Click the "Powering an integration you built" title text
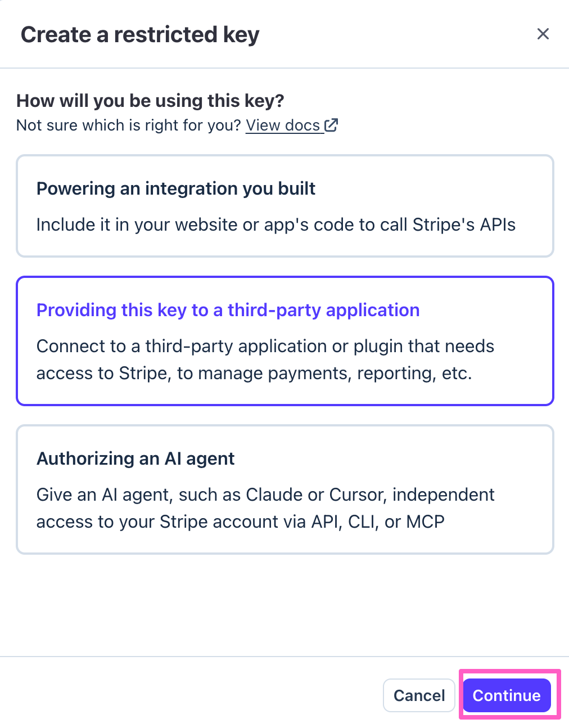This screenshot has width=569, height=728. [x=176, y=188]
